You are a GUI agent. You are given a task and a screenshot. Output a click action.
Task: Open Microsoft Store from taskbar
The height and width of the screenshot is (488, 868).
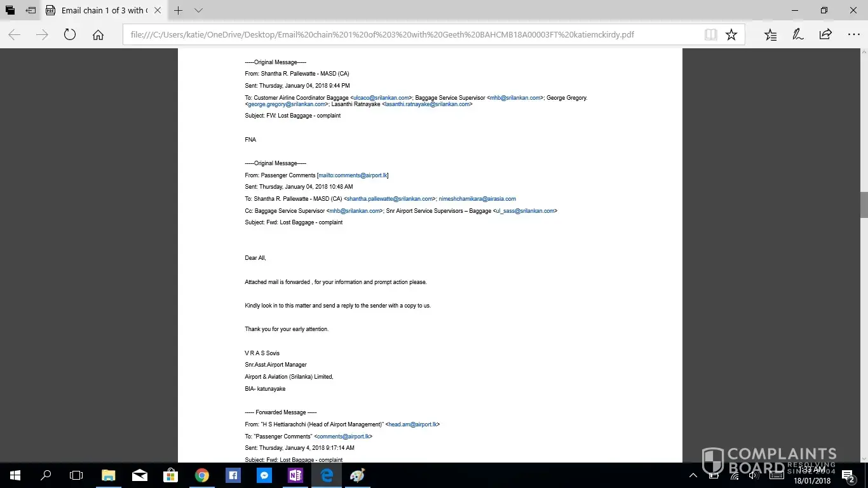170,475
